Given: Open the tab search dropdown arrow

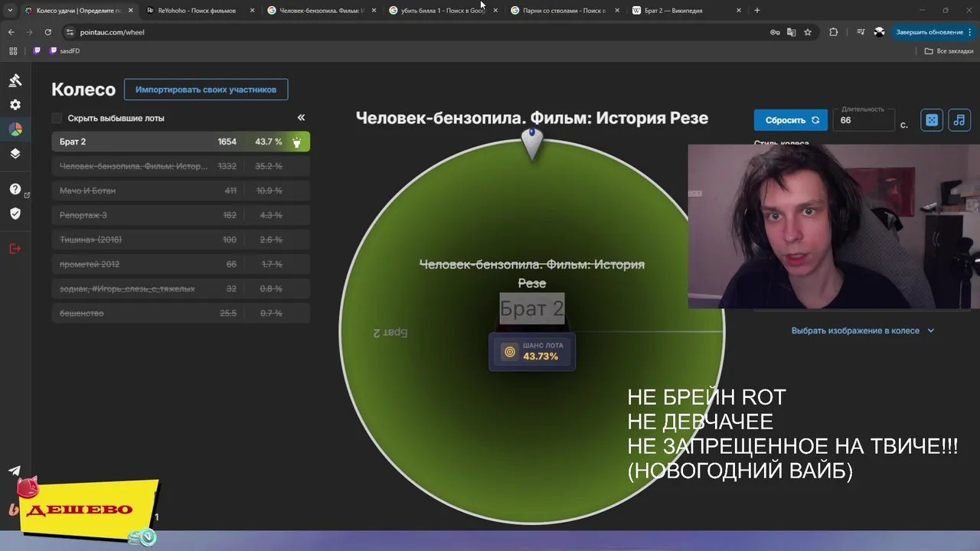Looking at the screenshot, I should [x=10, y=11].
